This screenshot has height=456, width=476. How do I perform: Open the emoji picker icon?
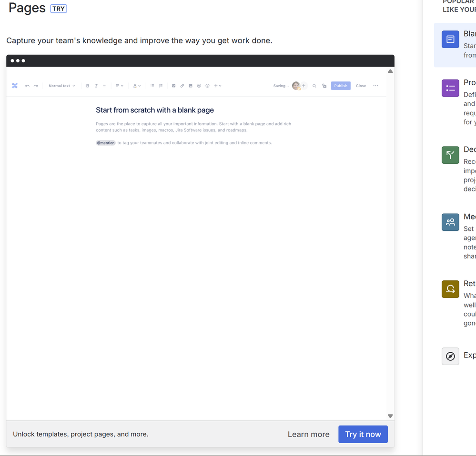point(207,86)
